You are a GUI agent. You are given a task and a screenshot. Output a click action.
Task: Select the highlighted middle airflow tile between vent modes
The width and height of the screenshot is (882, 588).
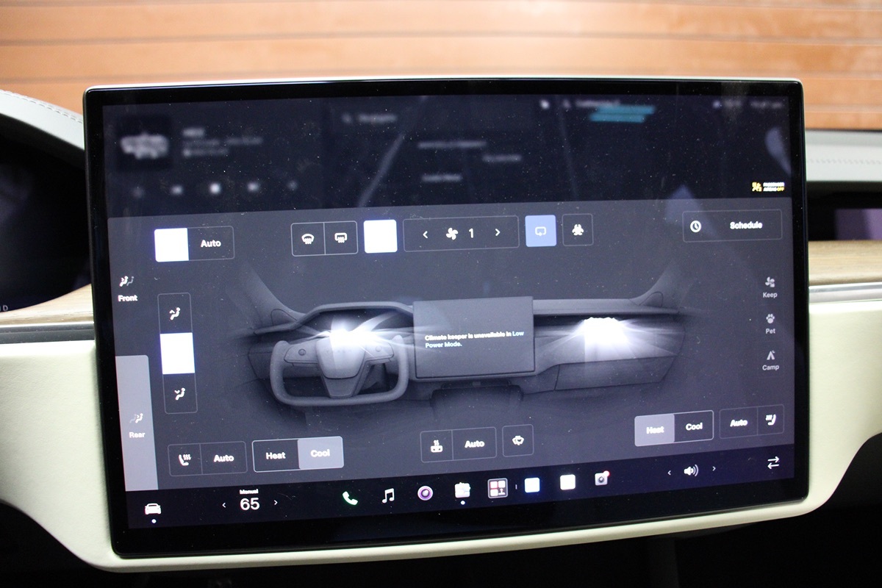click(177, 354)
